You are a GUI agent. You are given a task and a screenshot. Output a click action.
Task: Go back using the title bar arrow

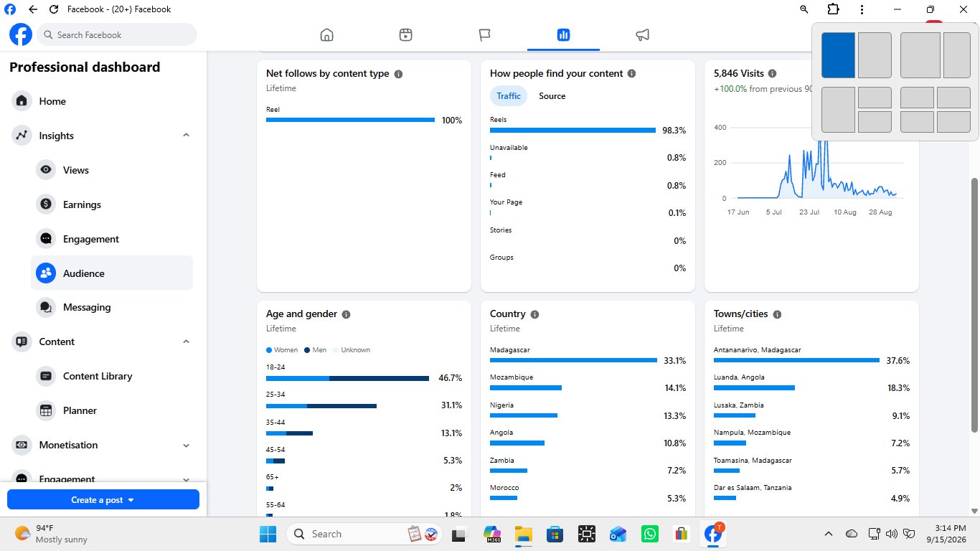pyautogui.click(x=32, y=10)
